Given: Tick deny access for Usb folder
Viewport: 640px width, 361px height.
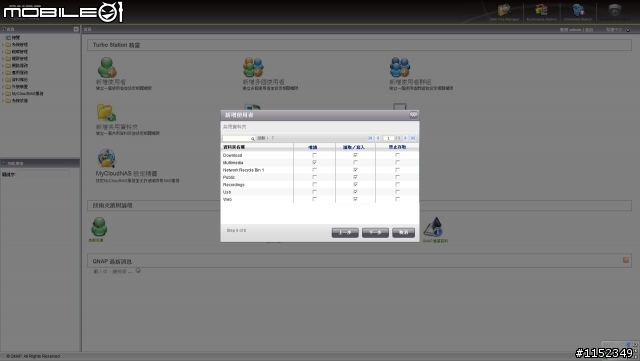Looking at the screenshot, I should pyautogui.click(x=398, y=192).
